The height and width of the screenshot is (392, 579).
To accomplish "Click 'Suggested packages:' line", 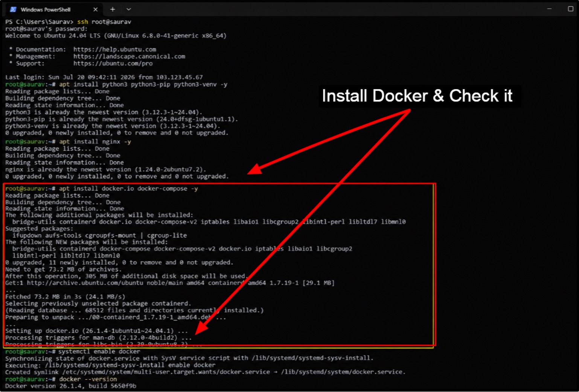I will (x=40, y=228).
